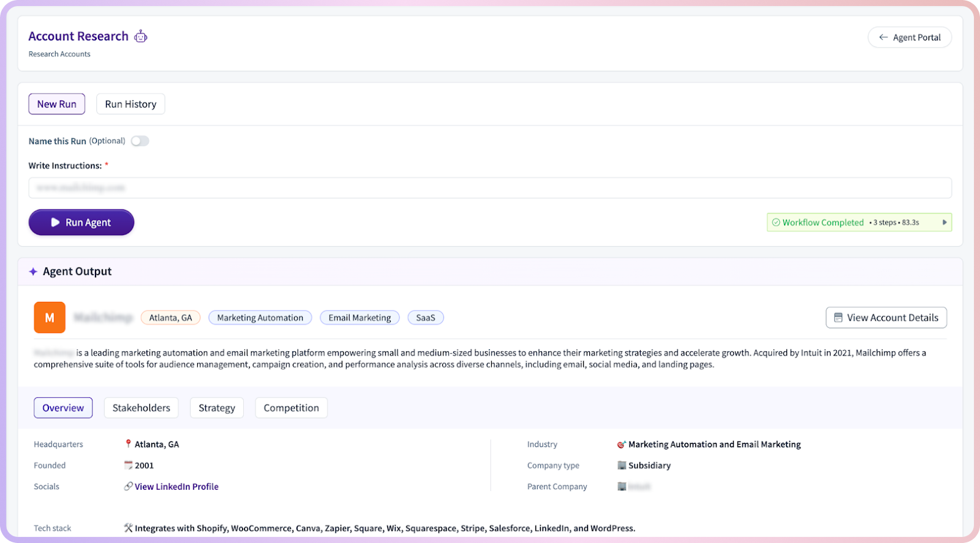Image resolution: width=980 pixels, height=543 pixels.
Task: Click the Founded label
Action: 50,465
